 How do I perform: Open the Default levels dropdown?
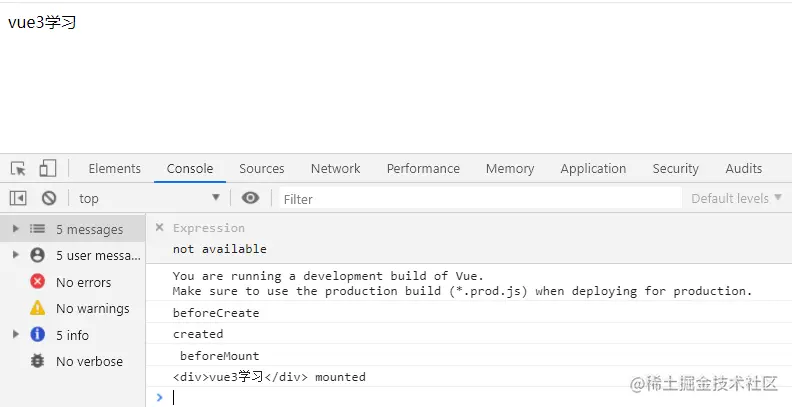click(736, 198)
